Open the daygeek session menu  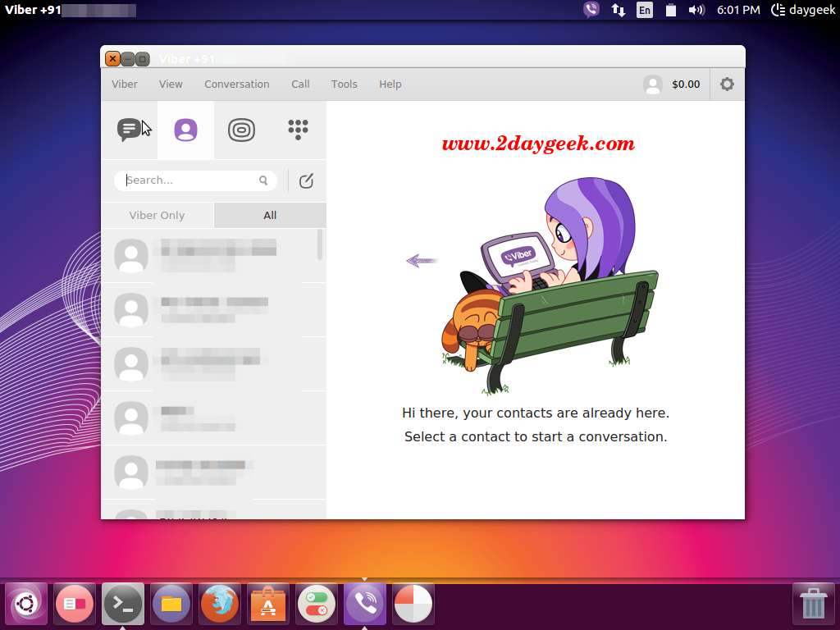click(x=802, y=10)
